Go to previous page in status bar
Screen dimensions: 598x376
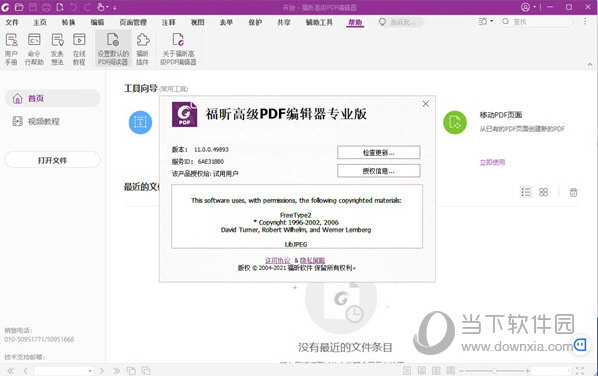pyautogui.click(x=26, y=371)
